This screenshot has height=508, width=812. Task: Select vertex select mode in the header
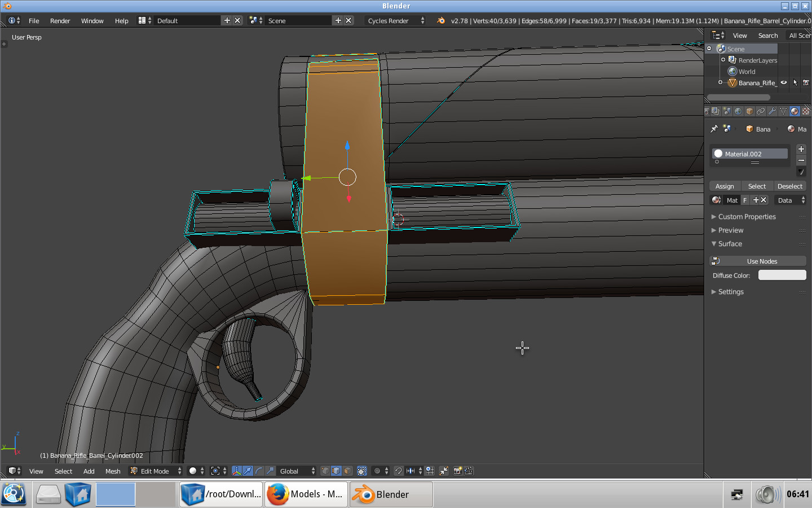tap(325, 471)
